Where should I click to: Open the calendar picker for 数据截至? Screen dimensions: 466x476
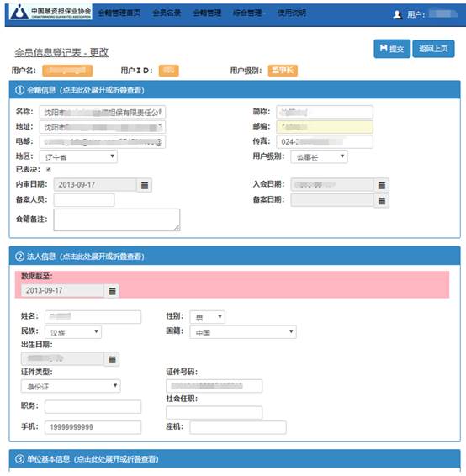coord(112,291)
